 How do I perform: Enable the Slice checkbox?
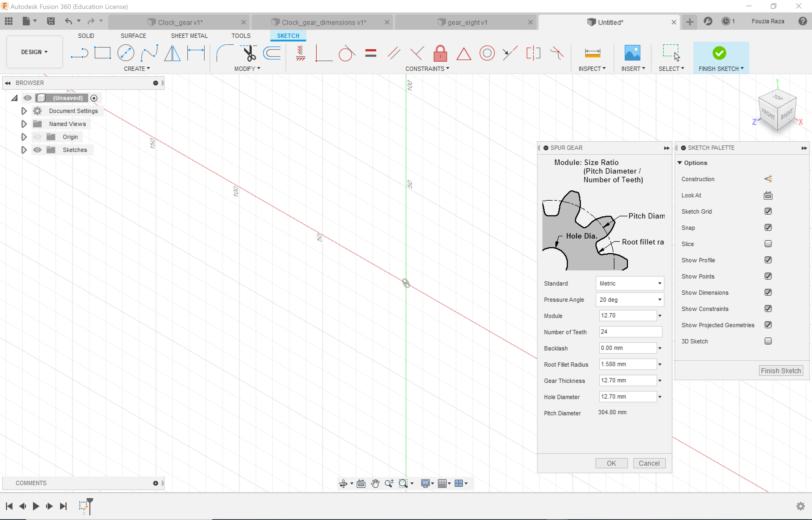pyautogui.click(x=768, y=244)
